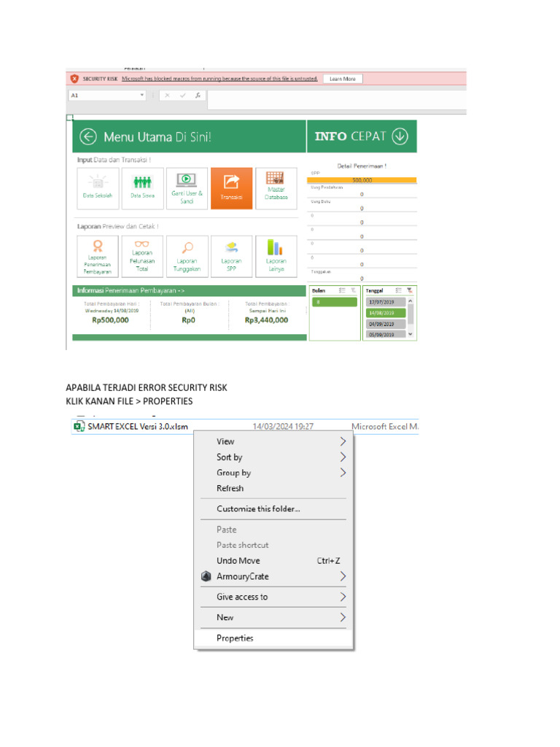
Task: Expand the New submenu arrow
Action: [343, 617]
